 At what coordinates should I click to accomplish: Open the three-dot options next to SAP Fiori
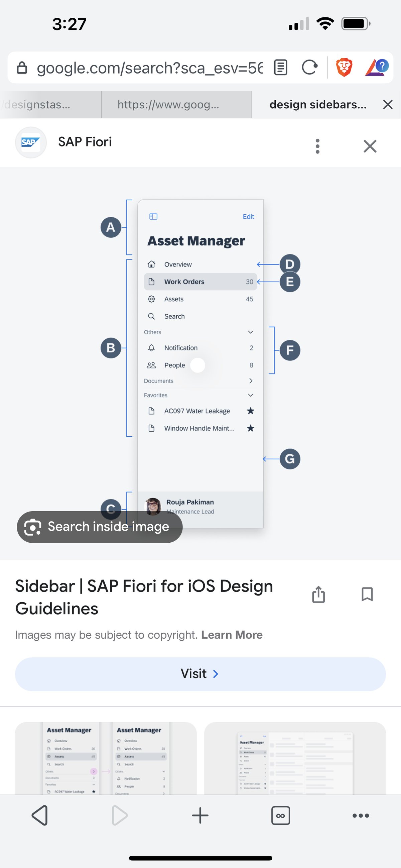(x=317, y=146)
